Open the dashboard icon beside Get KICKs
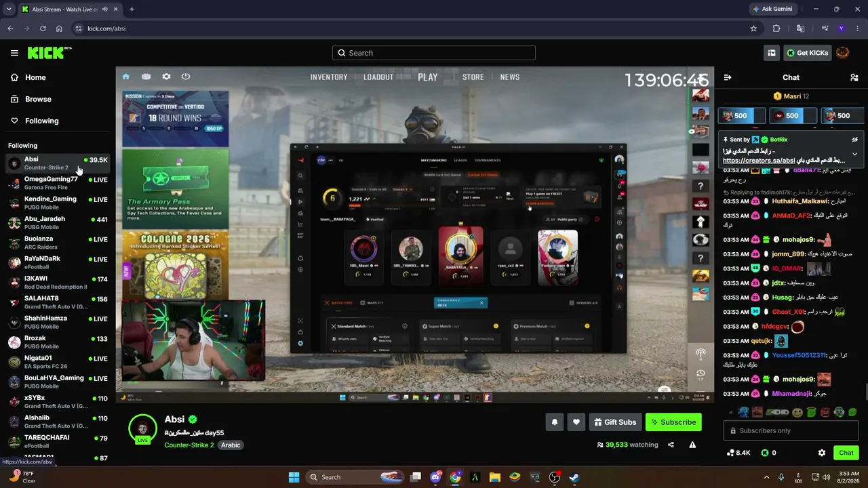The height and width of the screenshot is (488, 868). click(772, 53)
